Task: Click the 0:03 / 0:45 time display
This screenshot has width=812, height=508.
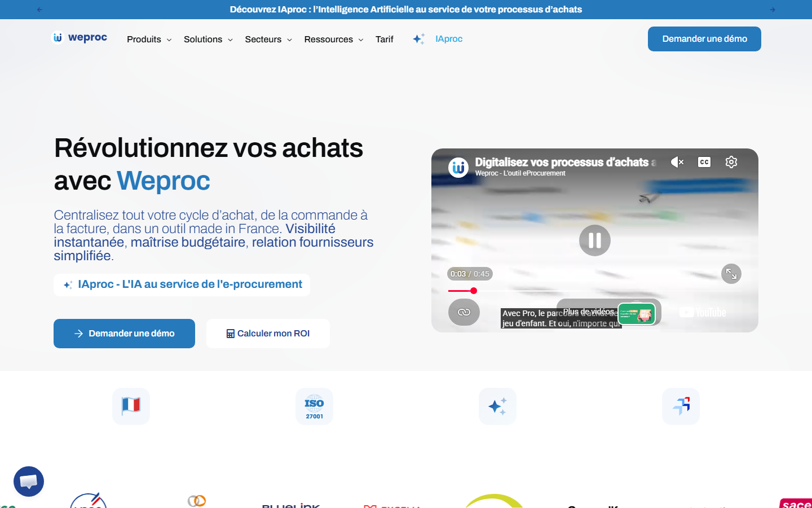Action: coord(470,274)
